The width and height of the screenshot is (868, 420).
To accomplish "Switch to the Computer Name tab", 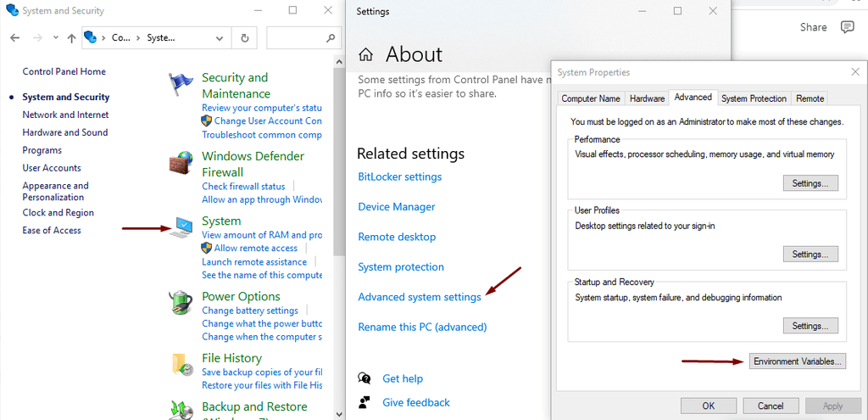I will (x=591, y=98).
